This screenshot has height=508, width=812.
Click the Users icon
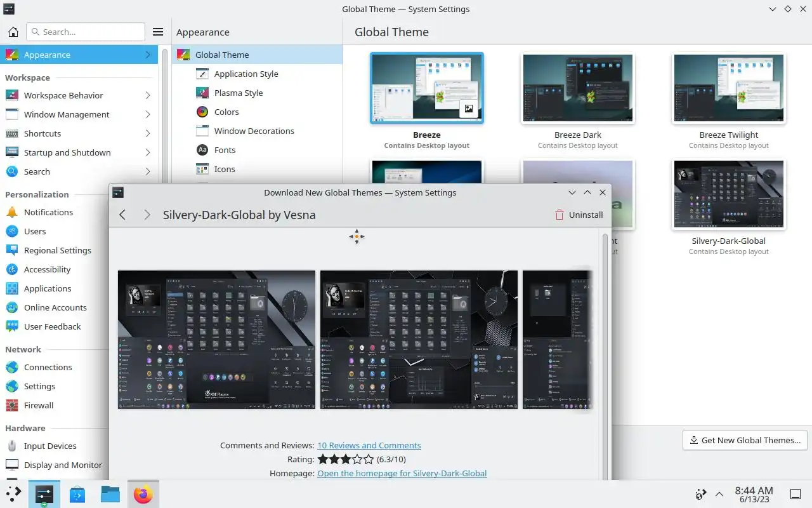click(x=12, y=231)
